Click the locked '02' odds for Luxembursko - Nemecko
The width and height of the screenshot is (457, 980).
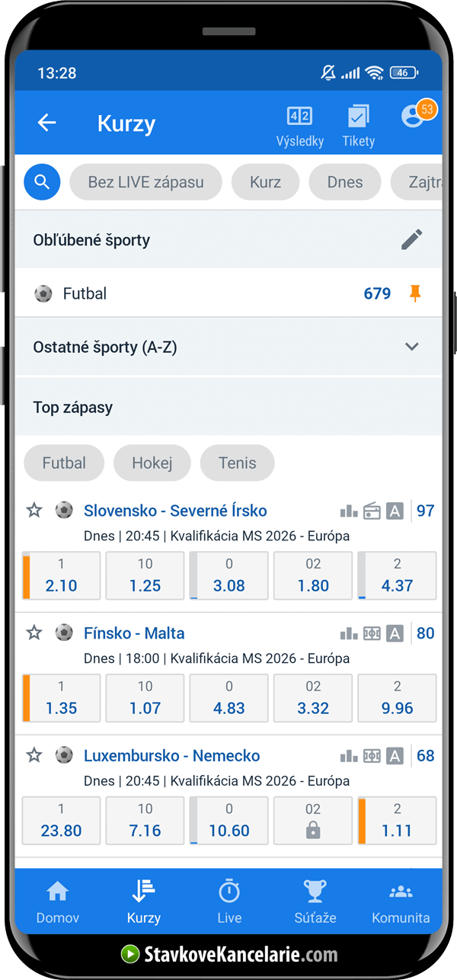click(x=313, y=821)
